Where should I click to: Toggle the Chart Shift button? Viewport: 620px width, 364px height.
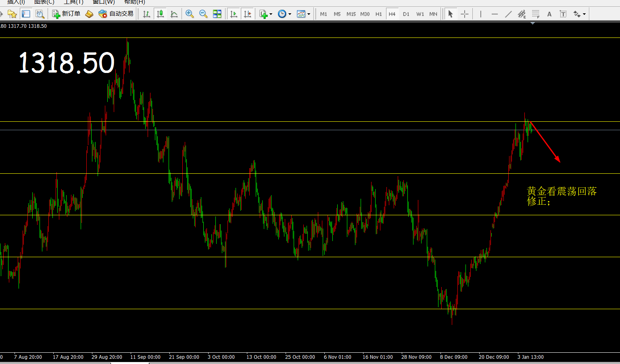tap(248, 14)
